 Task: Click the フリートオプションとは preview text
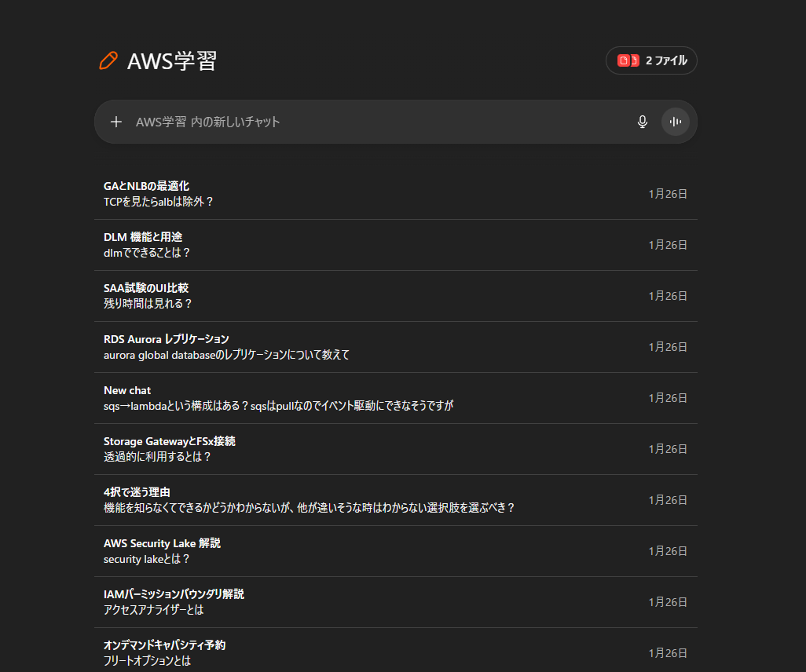click(147, 661)
